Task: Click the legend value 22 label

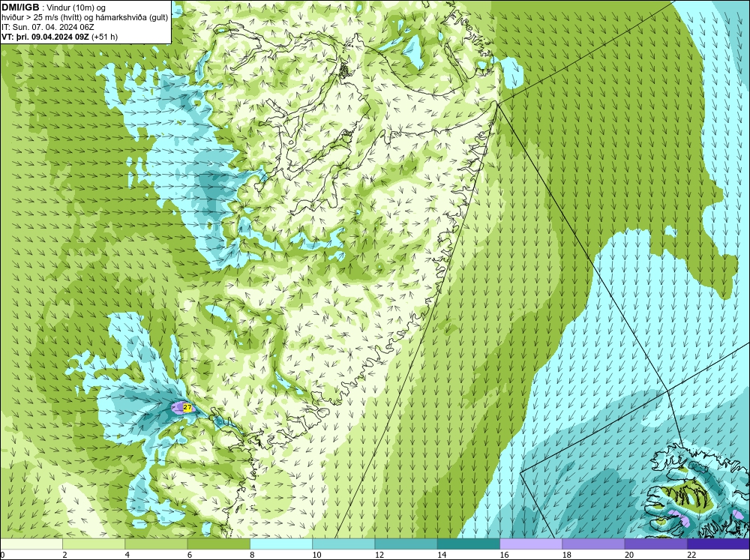Action: click(x=691, y=555)
